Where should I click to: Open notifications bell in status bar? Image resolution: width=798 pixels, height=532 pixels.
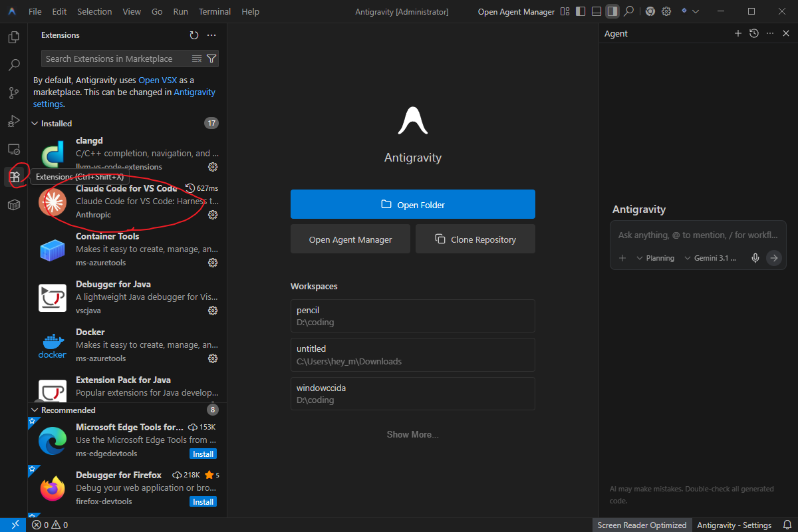click(787, 525)
